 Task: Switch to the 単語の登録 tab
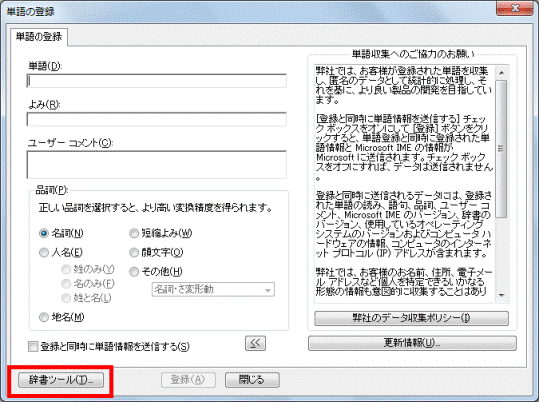click(x=39, y=36)
